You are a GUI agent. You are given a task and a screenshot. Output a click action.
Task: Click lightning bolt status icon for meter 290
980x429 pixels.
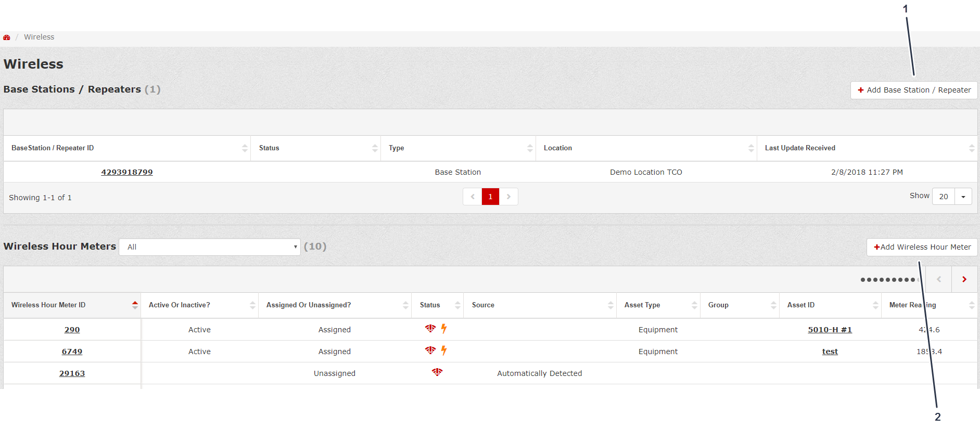coord(444,329)
